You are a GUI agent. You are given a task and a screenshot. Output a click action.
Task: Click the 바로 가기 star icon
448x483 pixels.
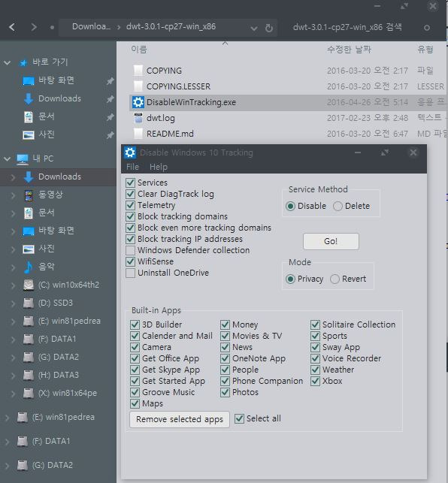[x=23, y=63]
